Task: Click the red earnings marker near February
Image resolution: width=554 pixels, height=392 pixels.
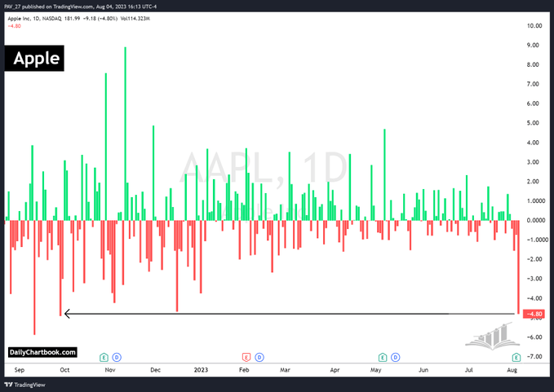Action: pyautogui.click(x=246, y=357)
